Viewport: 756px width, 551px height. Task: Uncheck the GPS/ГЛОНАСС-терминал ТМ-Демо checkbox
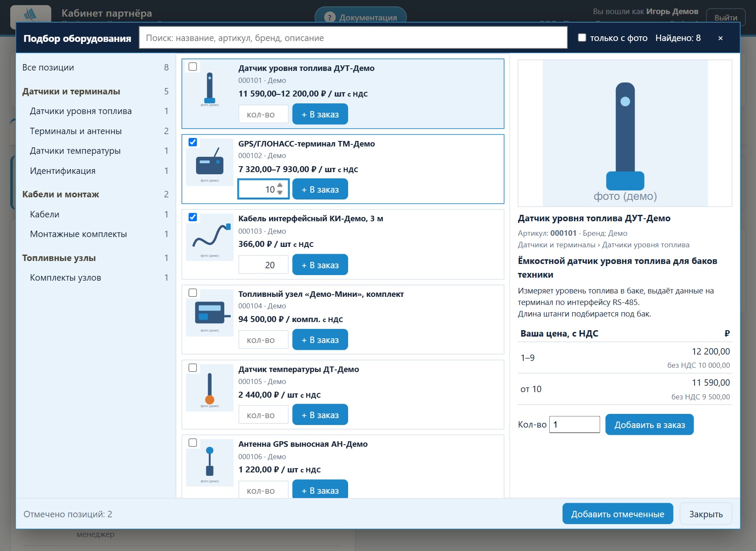click(x=193, y=142)
